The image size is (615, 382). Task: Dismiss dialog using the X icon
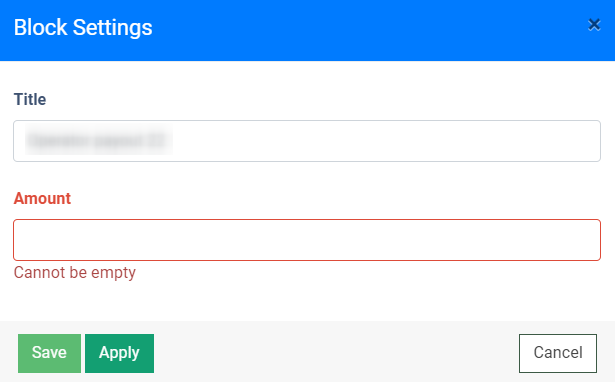(x=594, y=25)
